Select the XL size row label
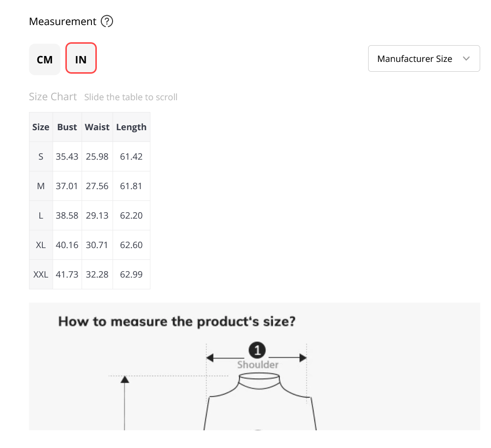 pos(41,245)
